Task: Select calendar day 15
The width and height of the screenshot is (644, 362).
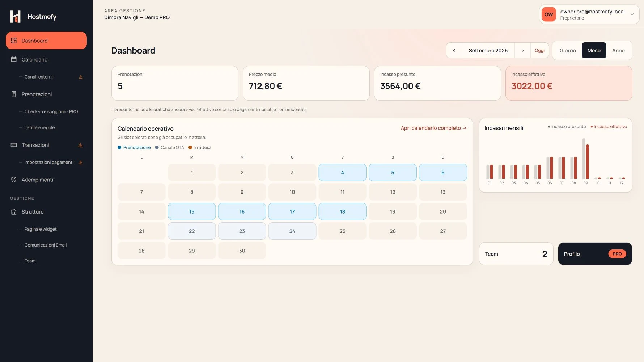Action: click(192, 211)
